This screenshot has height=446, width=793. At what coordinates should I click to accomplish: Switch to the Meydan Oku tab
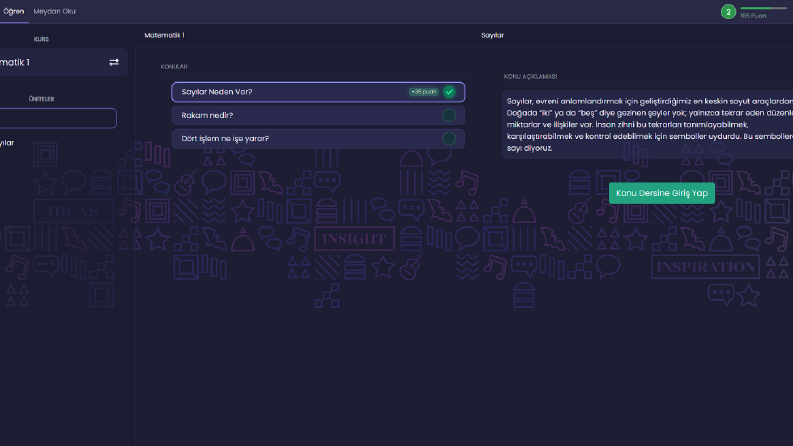[55, 11]
